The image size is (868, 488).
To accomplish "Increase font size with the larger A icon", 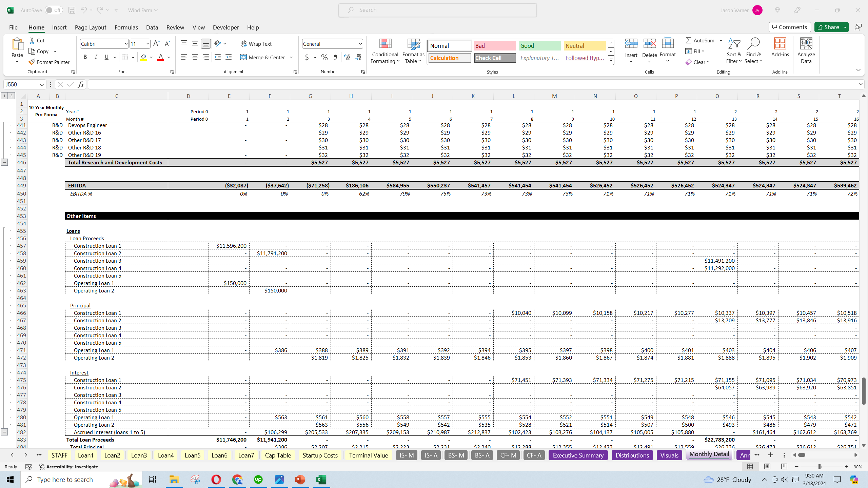I will tap(156, 44).
